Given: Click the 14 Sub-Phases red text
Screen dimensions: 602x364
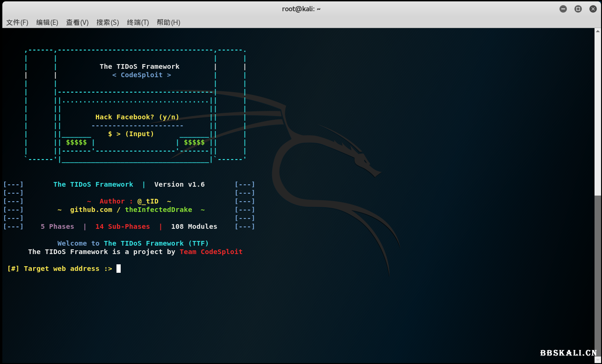Looking at the screenshot, I should (x=122, y=226).
